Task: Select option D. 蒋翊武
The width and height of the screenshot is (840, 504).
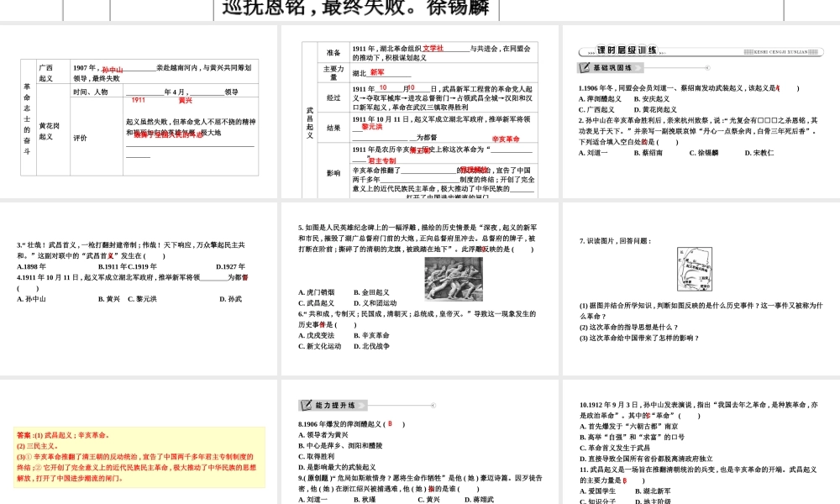Action: (x=479, y=499)
